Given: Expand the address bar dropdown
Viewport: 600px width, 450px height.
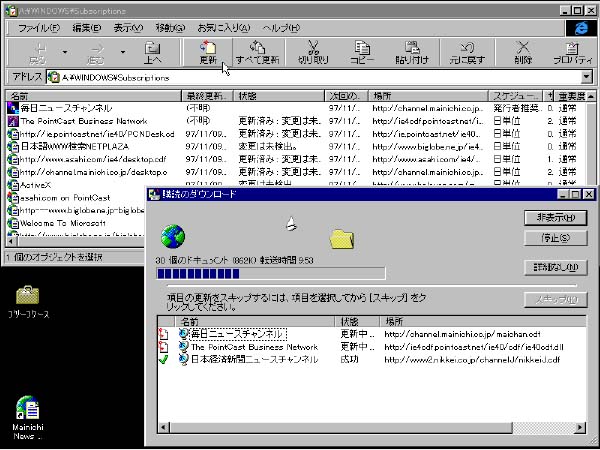Looking at the screenshot, I should 587,78.
